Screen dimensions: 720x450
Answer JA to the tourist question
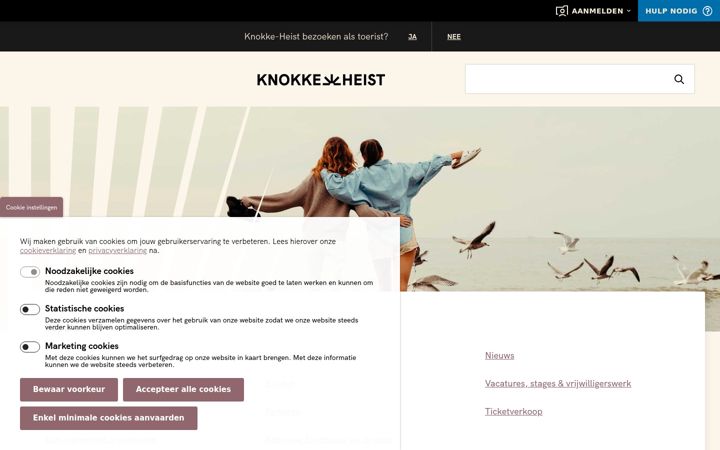click(x=412, y=37)
